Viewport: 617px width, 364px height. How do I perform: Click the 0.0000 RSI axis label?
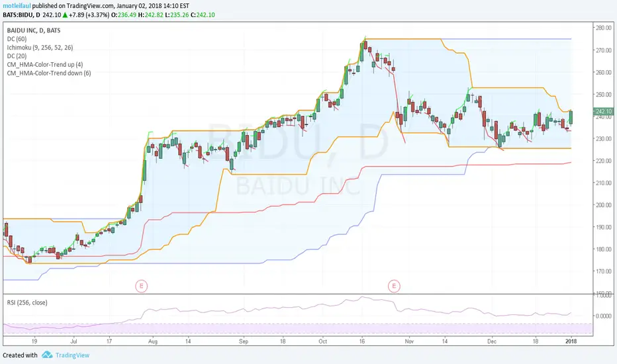[604, 316]
